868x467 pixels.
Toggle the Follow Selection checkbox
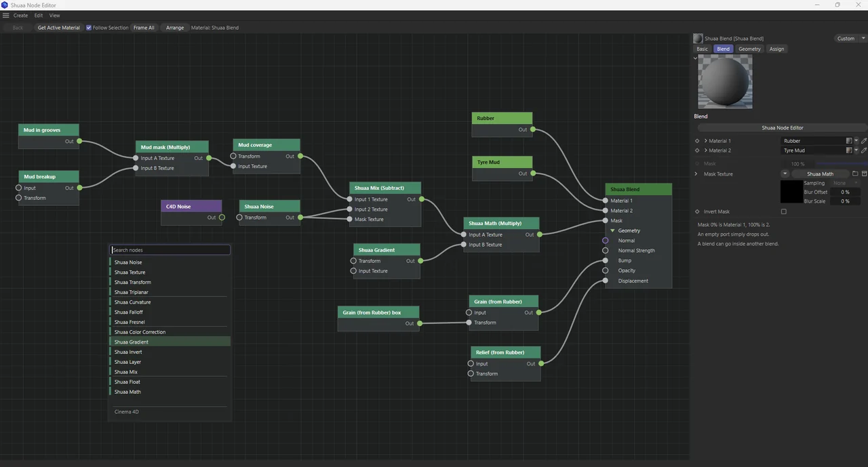(89, 28)
